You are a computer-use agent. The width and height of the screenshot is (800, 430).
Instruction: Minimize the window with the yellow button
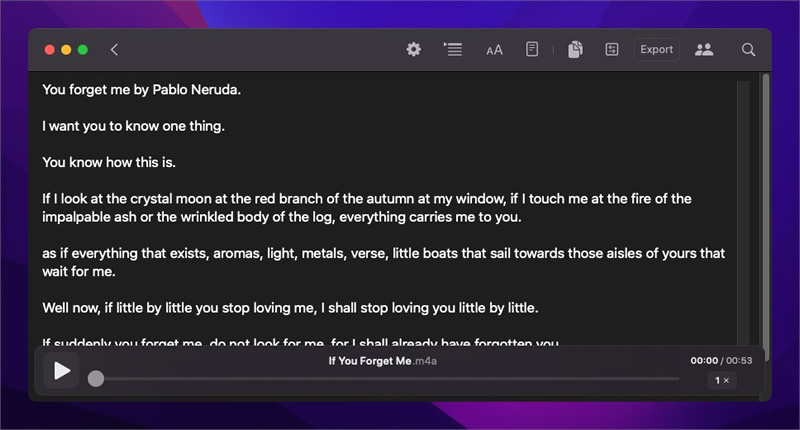click(66, 49)
